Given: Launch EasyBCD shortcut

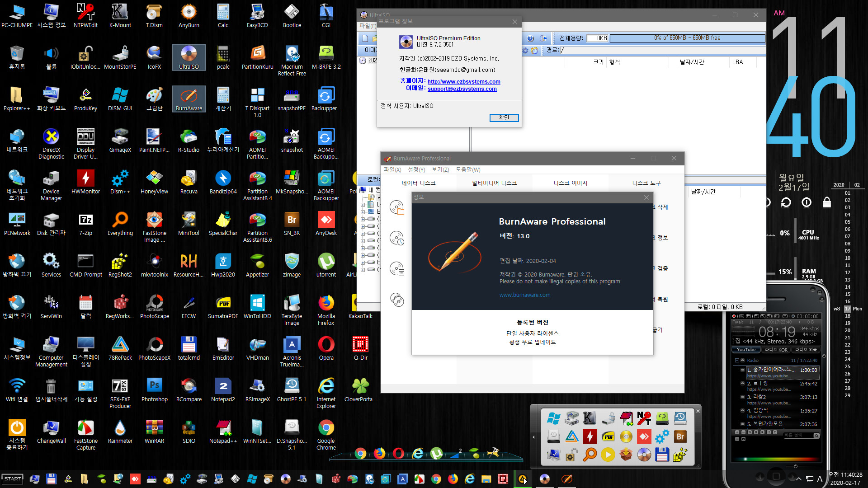Looking at the screenshot, I should (x=257, y=16).
